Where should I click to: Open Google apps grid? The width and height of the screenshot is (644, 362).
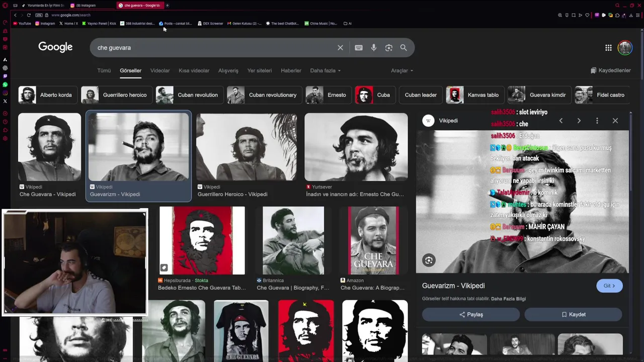coord(608,48)
